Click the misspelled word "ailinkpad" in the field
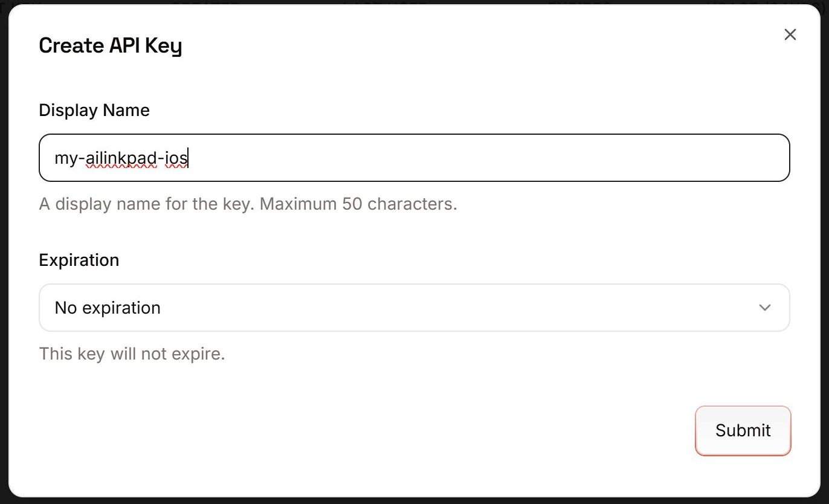The image size is (829, 504). (121, 158)
